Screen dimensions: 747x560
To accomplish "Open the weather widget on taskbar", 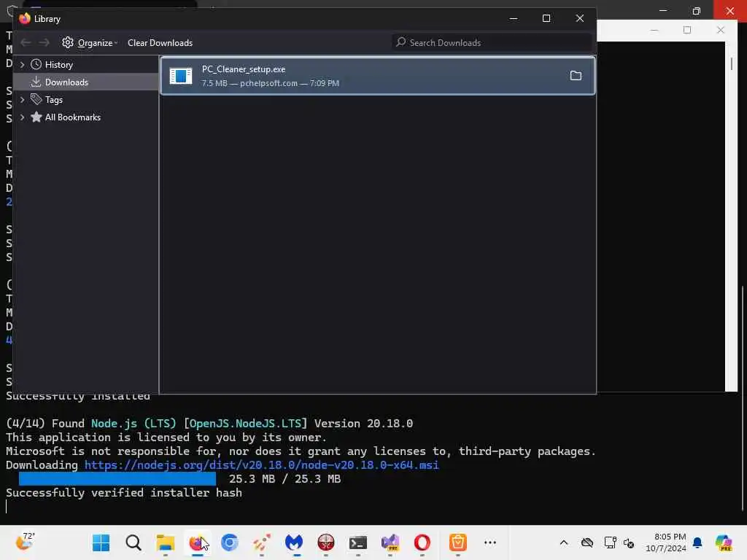I will tap(26, 542).
